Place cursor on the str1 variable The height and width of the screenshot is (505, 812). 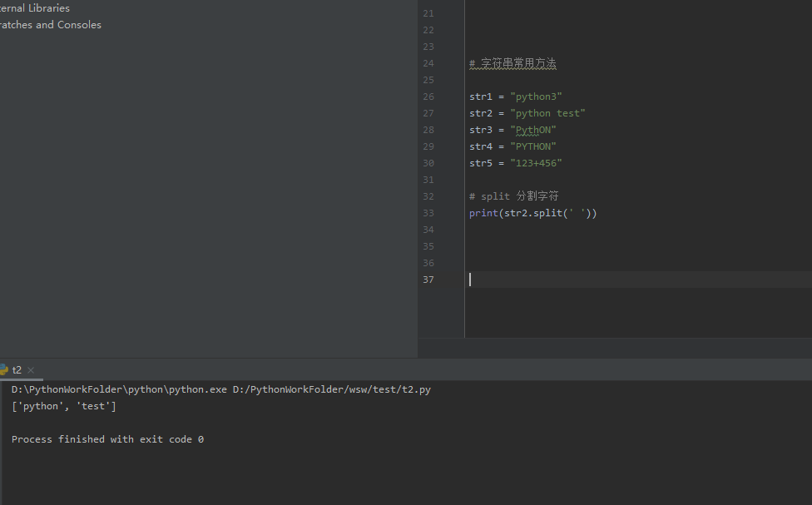tap(481, 96)
